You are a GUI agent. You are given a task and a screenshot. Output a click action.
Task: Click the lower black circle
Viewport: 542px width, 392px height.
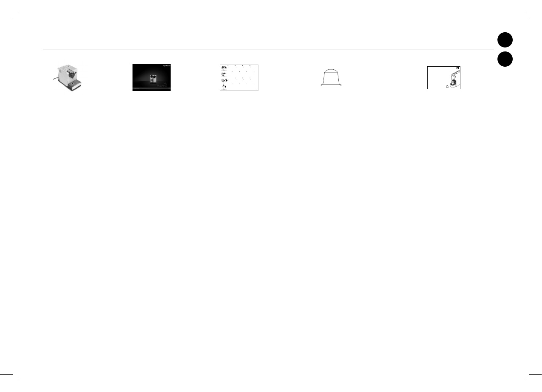tap(505, 59)
